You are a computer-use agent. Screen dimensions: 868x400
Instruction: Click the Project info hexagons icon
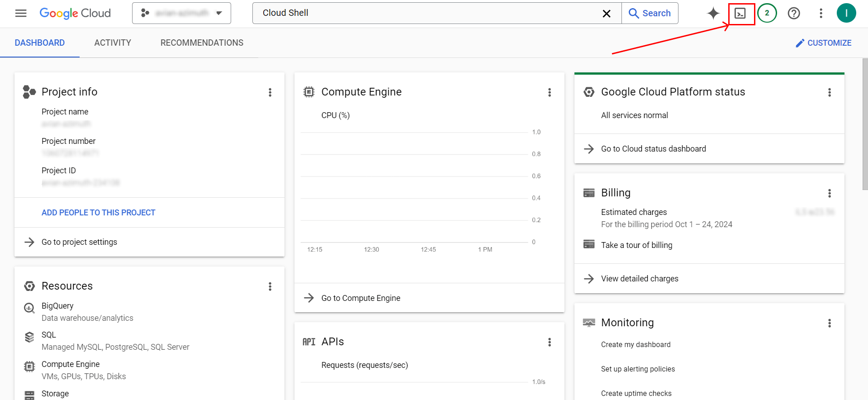[29, 92]
